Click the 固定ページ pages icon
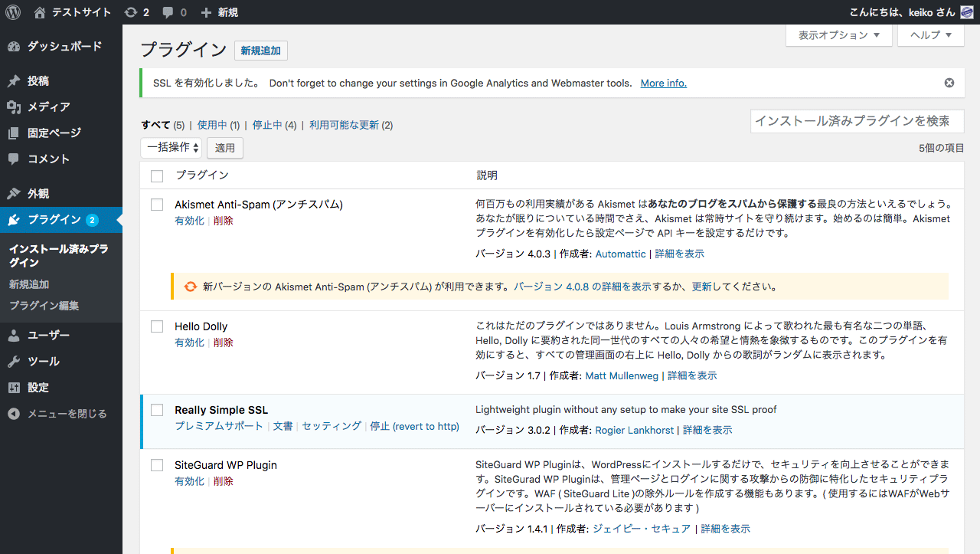Image resolution: width=980 pixels, height=554 pixels. tap(14, 133)
